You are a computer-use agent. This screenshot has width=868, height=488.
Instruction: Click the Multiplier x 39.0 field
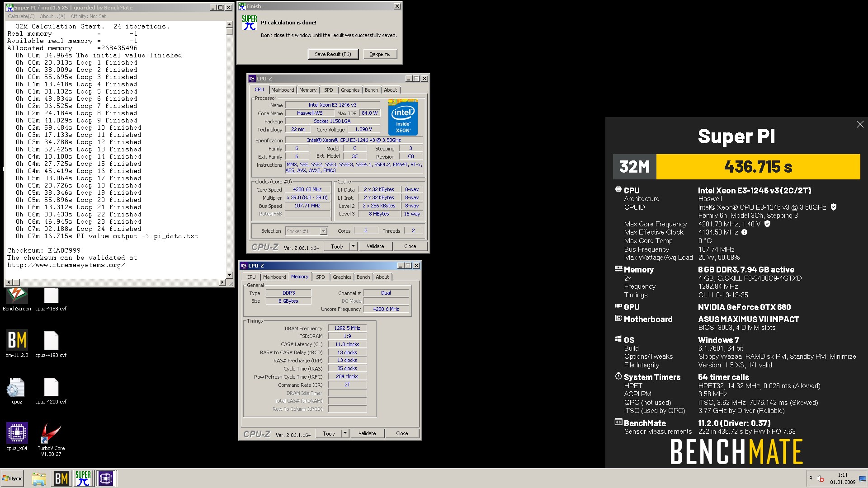pos(307,198)
